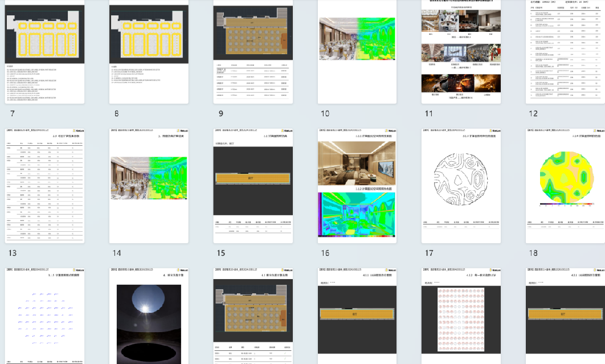Select the page 8 floor plan thumbnail

(x=149, y=51)
